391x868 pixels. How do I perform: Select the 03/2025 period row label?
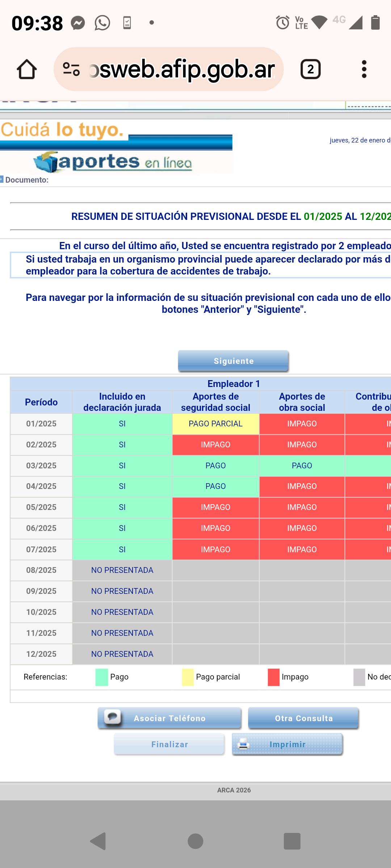(41, 466)
